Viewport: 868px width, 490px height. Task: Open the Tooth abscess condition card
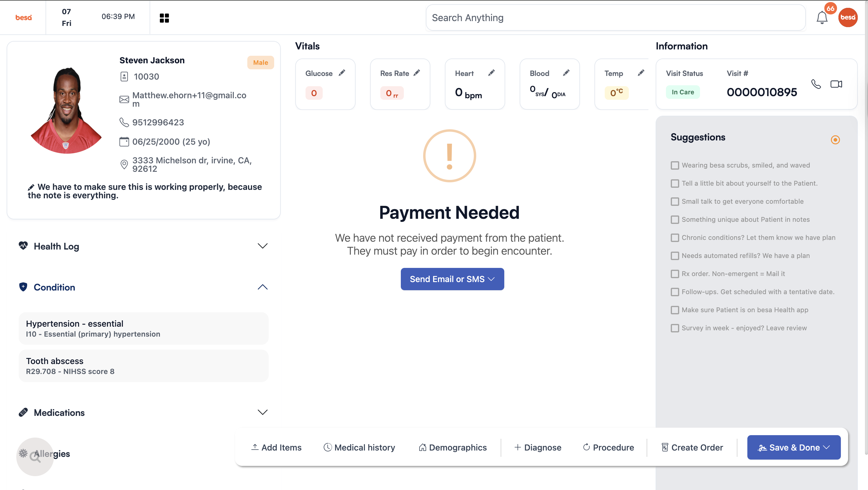144,366
